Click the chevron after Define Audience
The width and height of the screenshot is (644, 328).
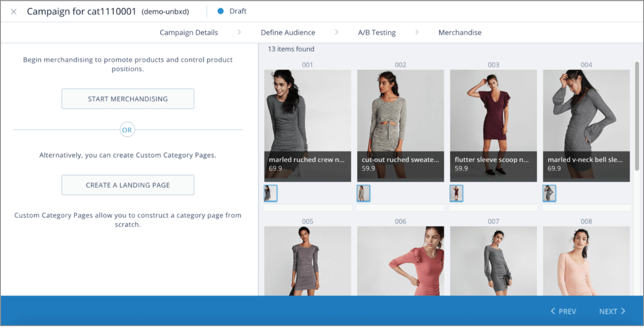click(x=337, y=32)
